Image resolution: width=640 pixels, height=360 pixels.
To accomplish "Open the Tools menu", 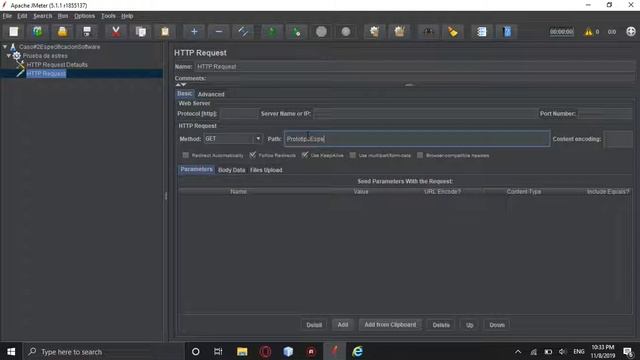I will (108, 16).
